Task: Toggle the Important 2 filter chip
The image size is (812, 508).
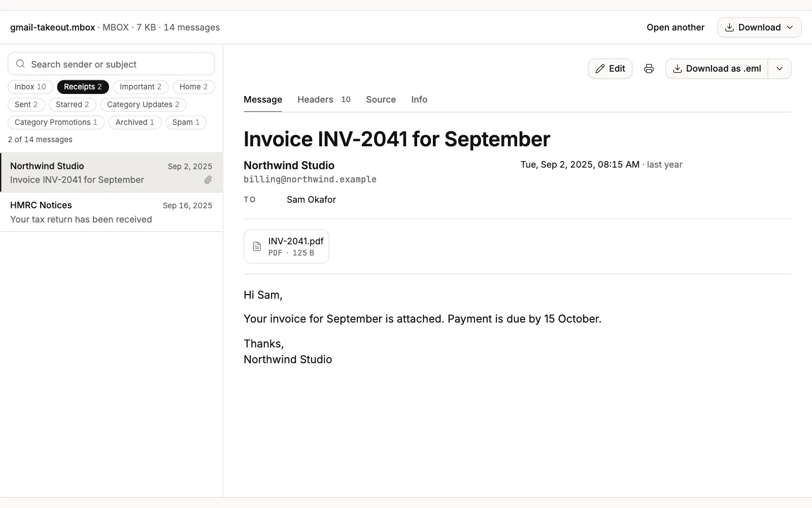Action: [x=141, y=87]
